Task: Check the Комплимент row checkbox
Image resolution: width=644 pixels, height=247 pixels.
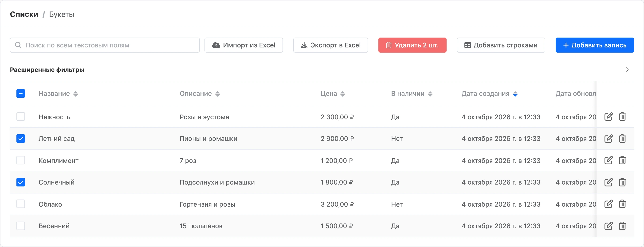Action: point(21,160)
